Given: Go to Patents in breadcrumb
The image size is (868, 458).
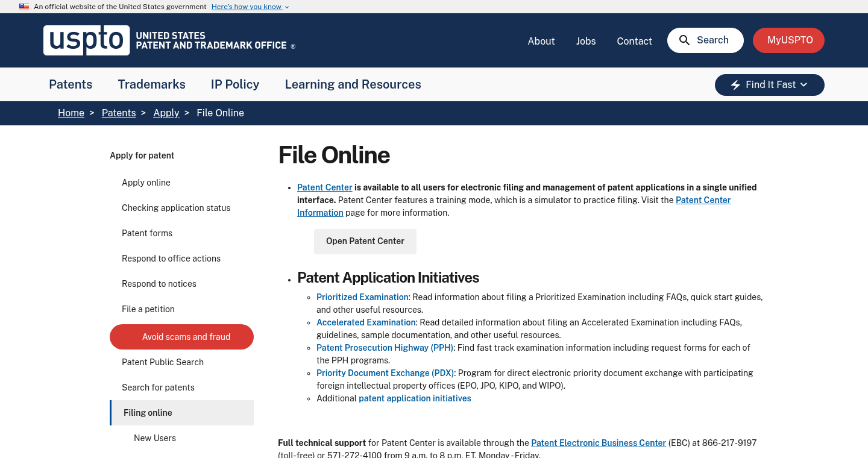Looking at the screenshot, I should pos(119,113).
